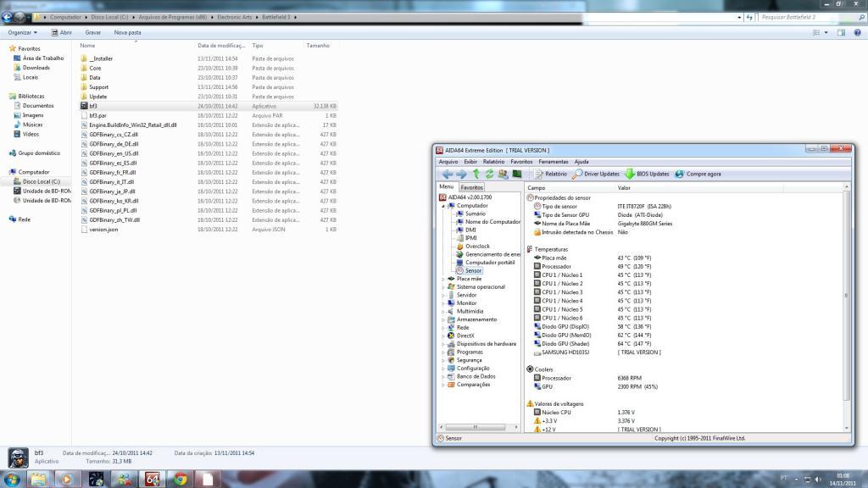Open the Exibir menu in AIDA64
The width and height of the screenshot is (868, 488).
point(470,162)
